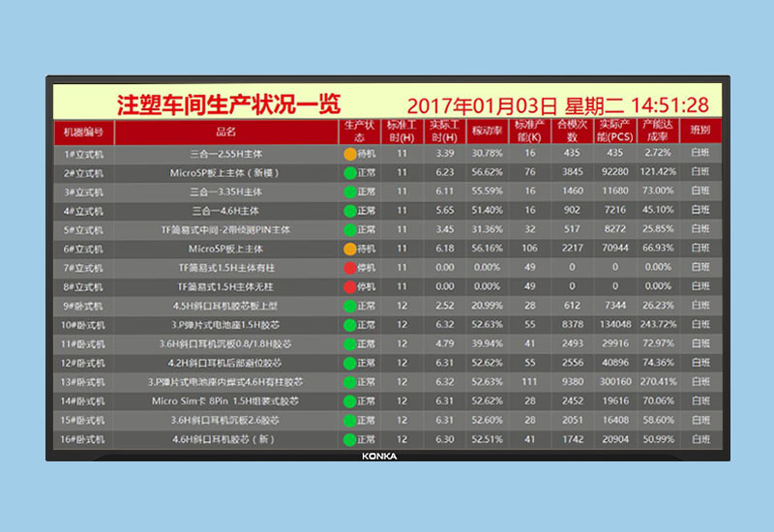This screenshot has width=774, height=532.
Task: Click the 班别 column header
Action: [700, 132]
